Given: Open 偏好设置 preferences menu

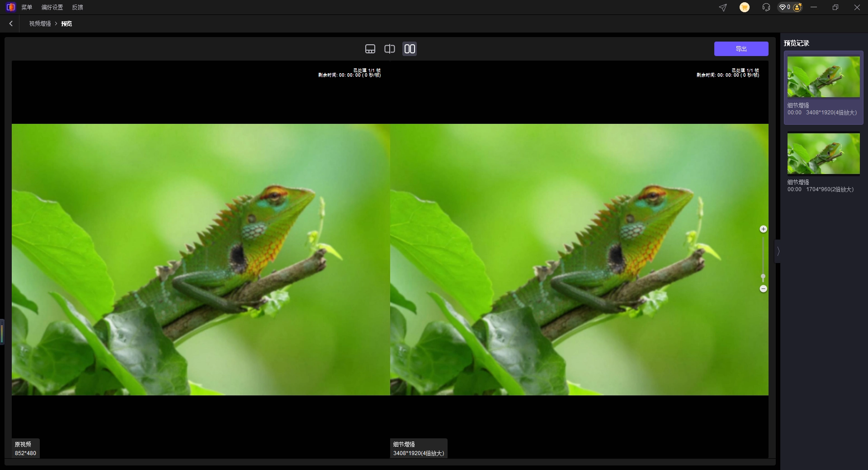Looking at the screenshot, I should pyautogui.click(x=52, y=7).
